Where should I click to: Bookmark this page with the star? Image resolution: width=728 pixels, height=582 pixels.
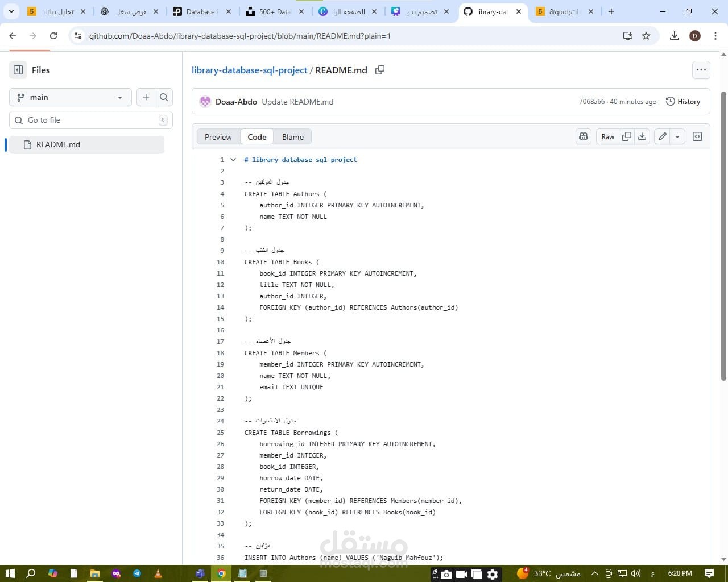click(x=646, y=36)
